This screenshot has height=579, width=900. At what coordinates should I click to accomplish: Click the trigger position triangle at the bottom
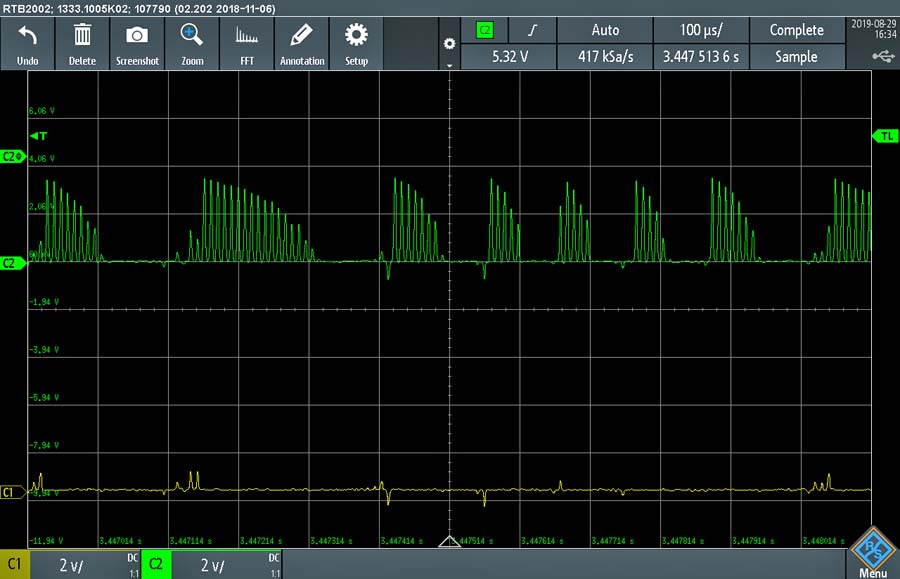pos(449,541)
